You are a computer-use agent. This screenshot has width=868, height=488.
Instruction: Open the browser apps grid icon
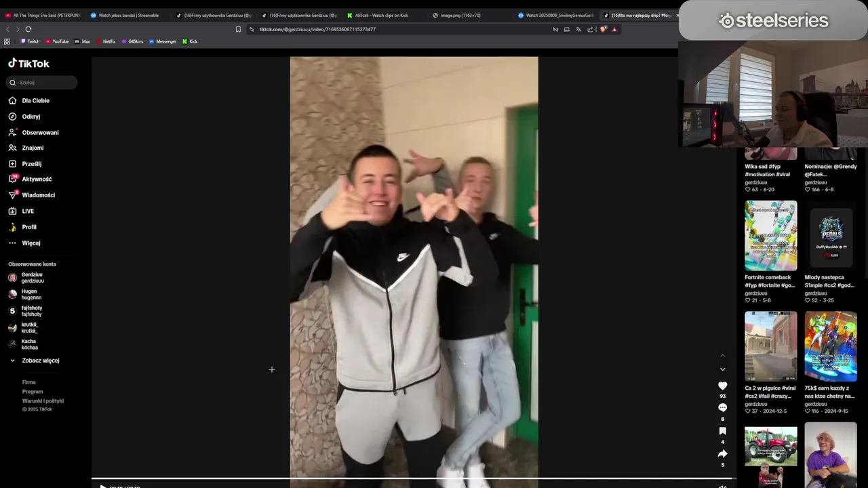tap(7, 41)
